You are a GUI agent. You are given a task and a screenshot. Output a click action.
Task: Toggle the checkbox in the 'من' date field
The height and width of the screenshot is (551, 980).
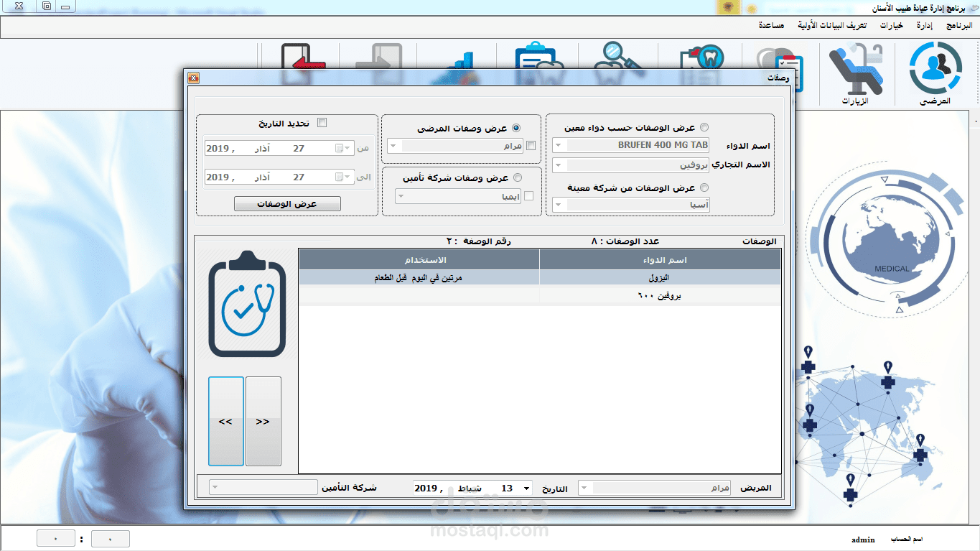click(x=339, y=149)
